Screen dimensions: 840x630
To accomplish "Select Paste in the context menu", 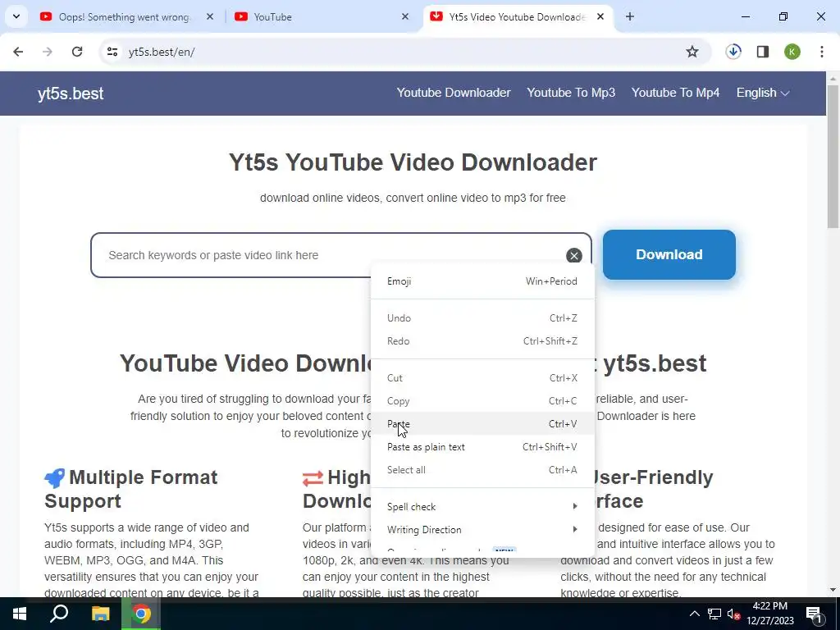I will (482, 424).
